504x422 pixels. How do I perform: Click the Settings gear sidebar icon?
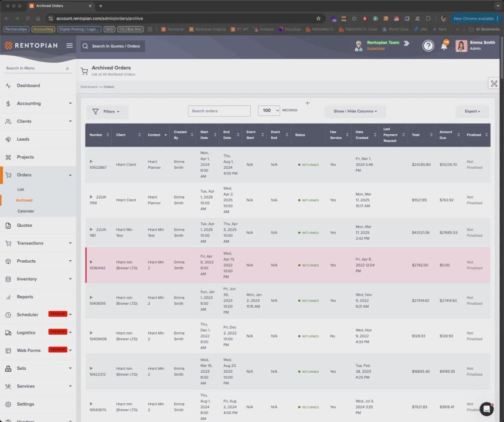[8, 404]
